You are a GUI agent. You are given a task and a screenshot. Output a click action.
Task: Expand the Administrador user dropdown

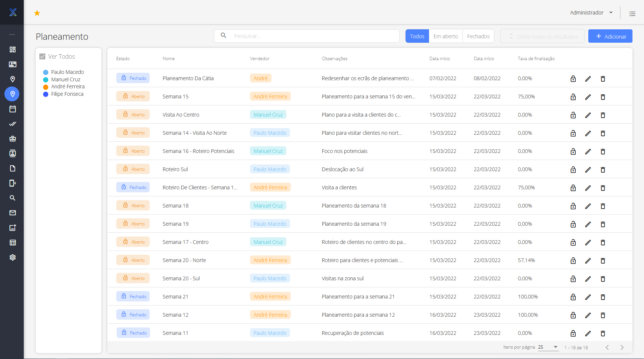pos(591,13)
